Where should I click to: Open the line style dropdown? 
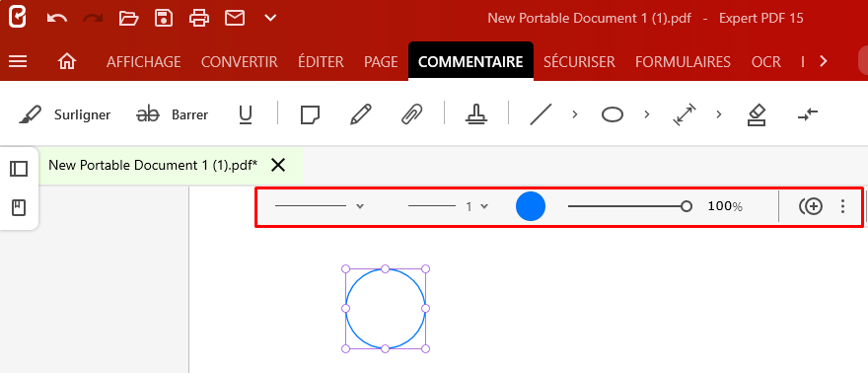click(x=320, y=206)
